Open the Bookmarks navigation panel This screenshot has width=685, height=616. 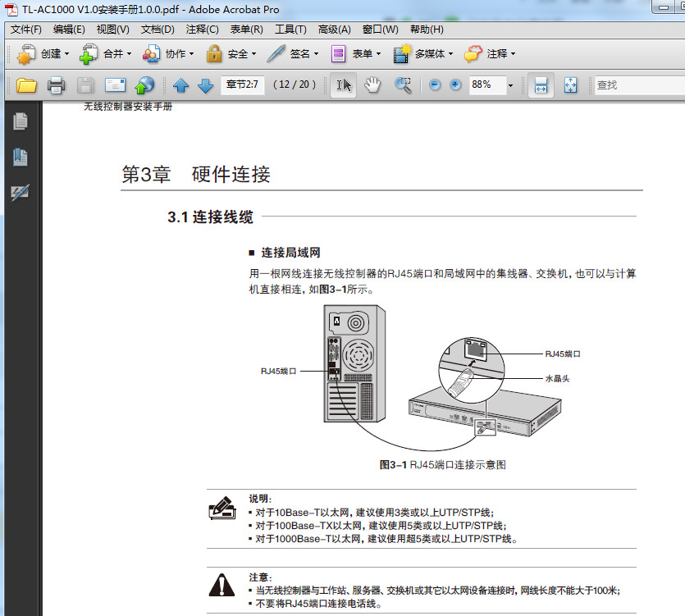click(x=19, y=156)
